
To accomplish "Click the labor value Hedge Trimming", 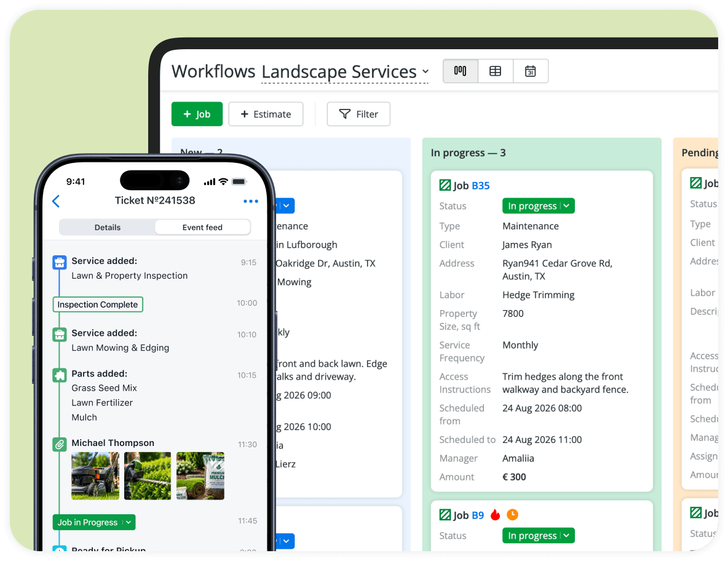I will 539,295.
